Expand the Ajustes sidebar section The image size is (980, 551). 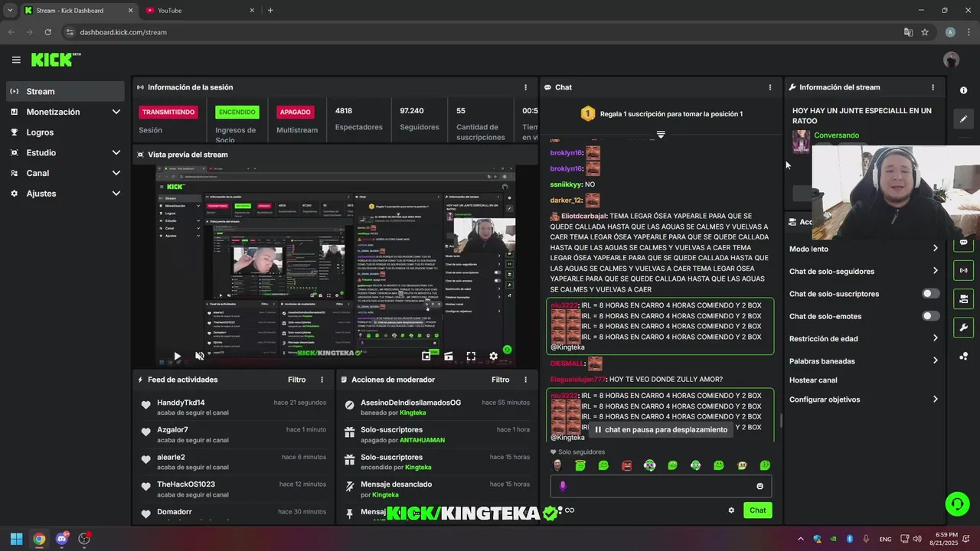click(116, 194)
